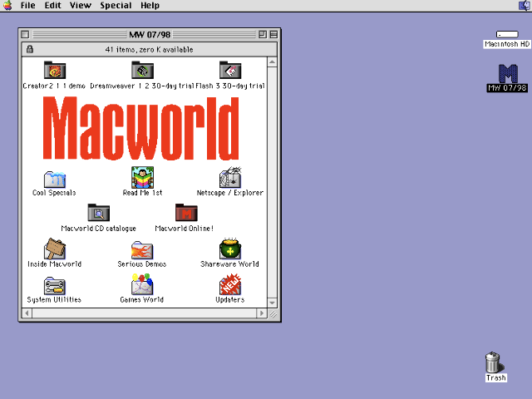This screenshot has height=399, width=532.
Task: Click the window resize grip box
Action: pyautogui.click(x=273, y=314)
